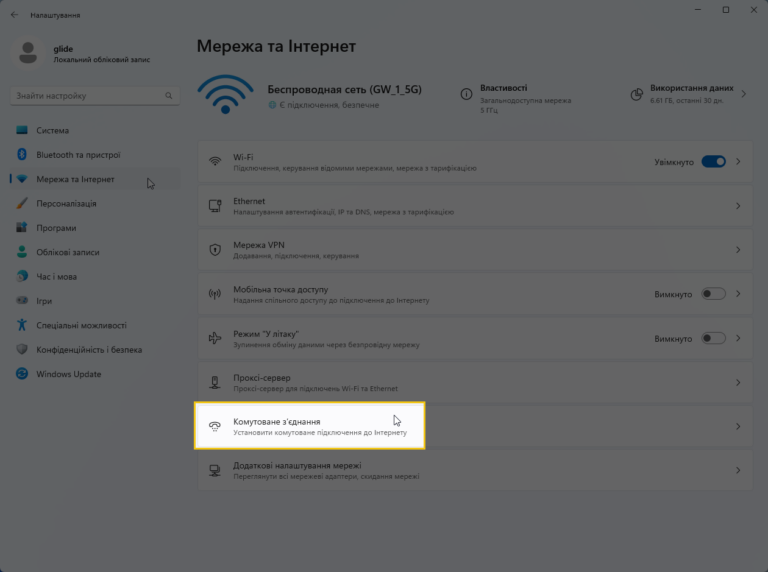Click the properties info icon
The height and width of the screenshot is (572, 768).
point(466,94)
